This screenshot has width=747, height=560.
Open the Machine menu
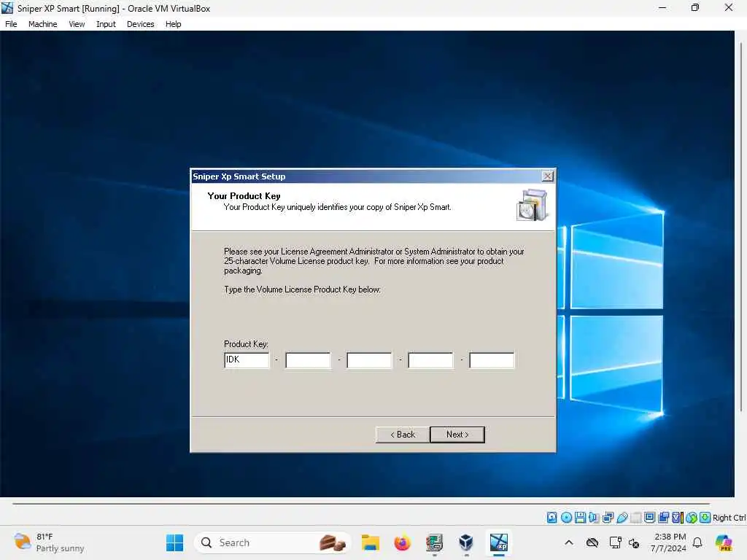tap(42, 24)
